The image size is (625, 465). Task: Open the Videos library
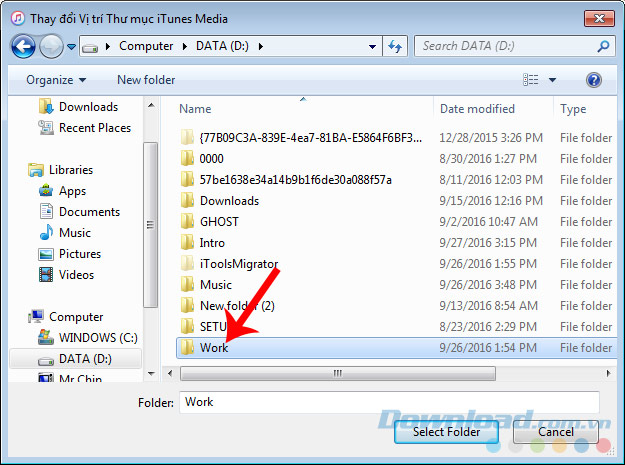(66, 275)
